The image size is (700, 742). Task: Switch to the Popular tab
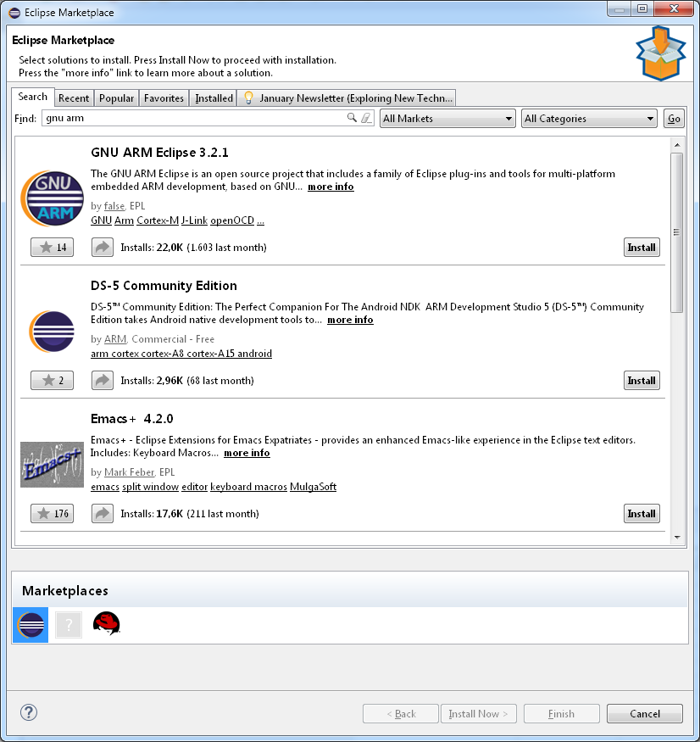[x=116, y=98]
